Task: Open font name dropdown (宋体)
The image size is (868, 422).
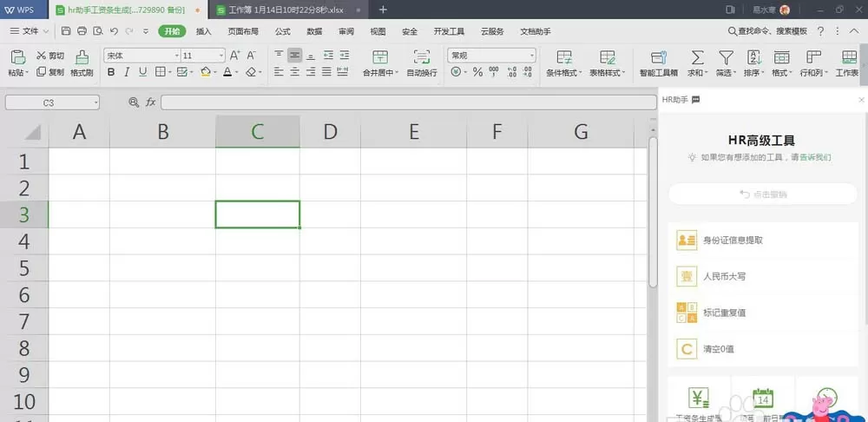Action: [x=177, y=56]
